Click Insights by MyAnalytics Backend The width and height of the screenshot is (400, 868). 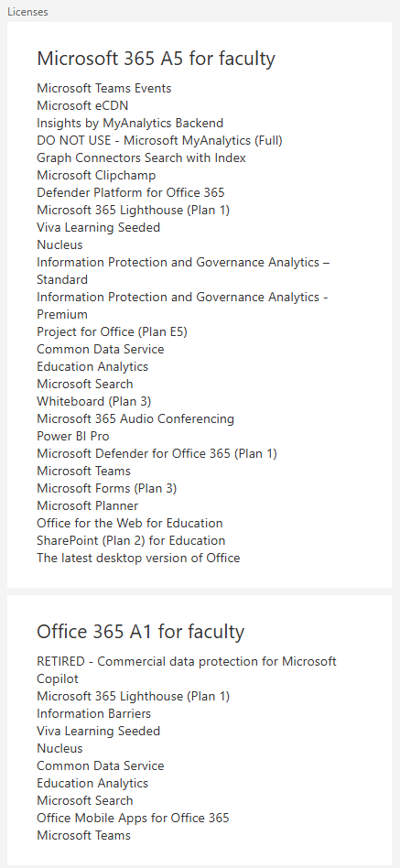tap(130, 123)
